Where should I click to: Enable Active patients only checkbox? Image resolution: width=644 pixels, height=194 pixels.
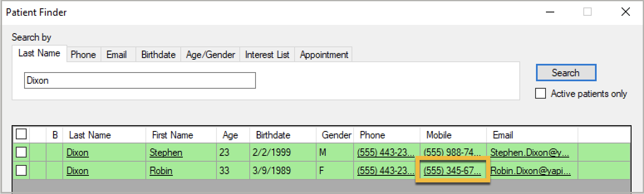click(x=541, y=94)
